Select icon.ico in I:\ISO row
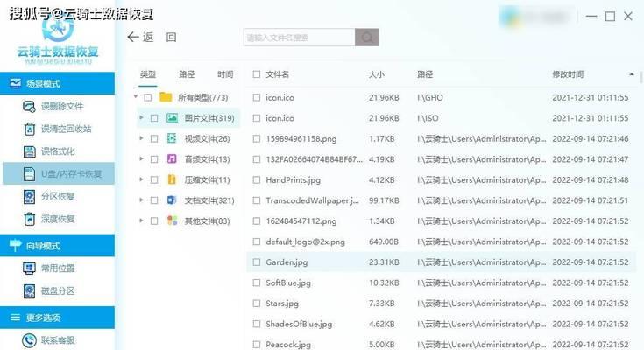 tap(280, 118)
